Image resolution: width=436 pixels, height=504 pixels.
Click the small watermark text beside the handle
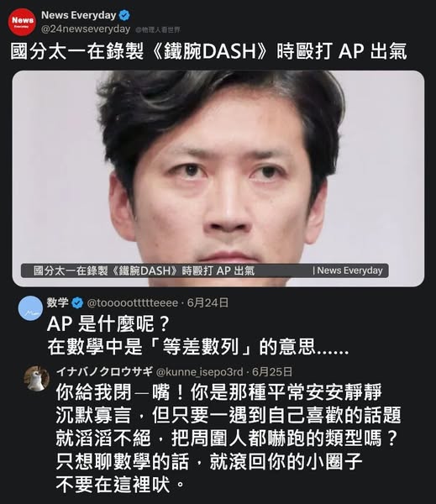click(x=158, y=30)
